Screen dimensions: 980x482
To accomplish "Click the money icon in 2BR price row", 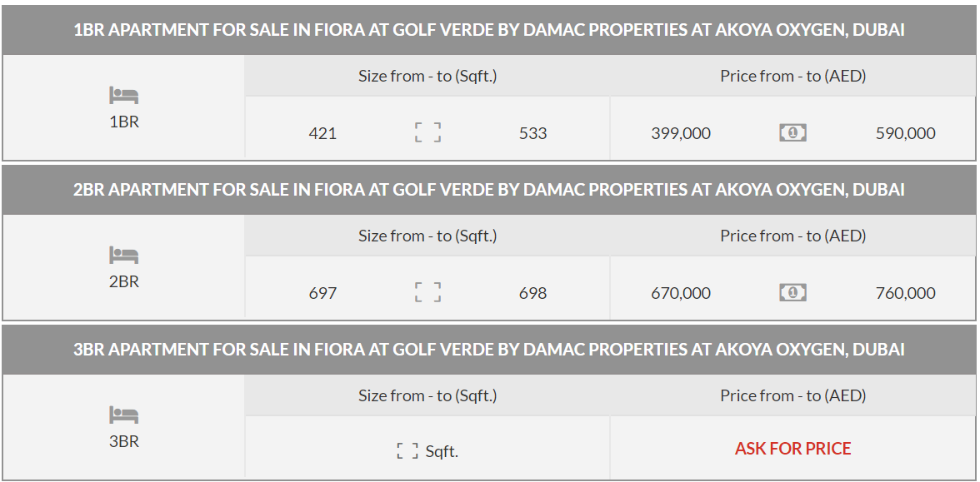I will 792,292.
